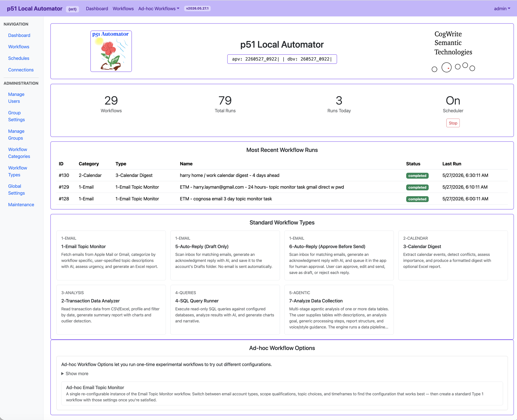Open the 6-Auto-Reply (Approve Before Send) card

[339, 255]
